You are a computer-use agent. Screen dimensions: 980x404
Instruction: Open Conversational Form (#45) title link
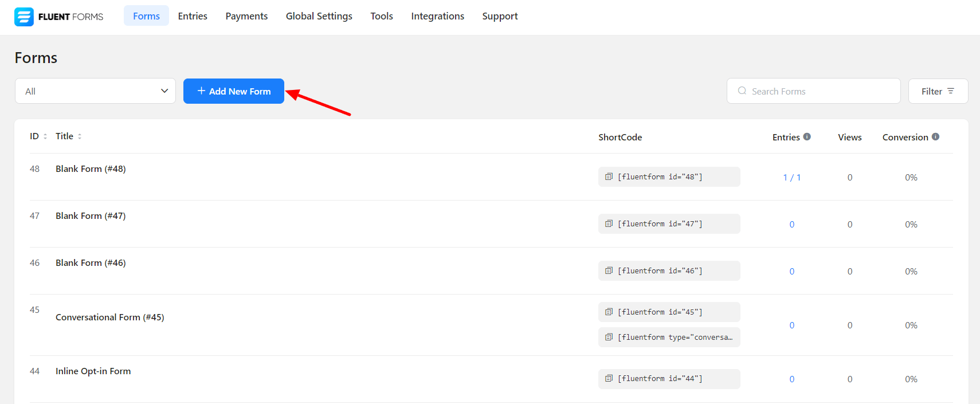point(109,317)
